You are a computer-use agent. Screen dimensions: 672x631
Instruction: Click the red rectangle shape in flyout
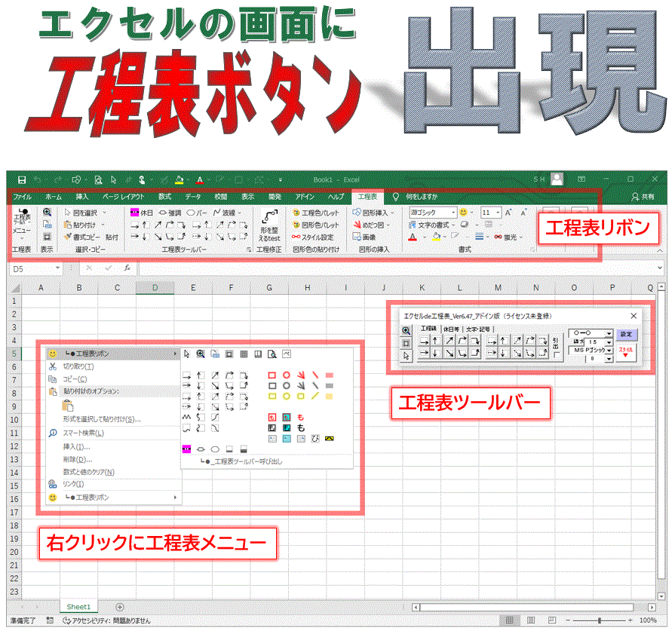[272, 374]
